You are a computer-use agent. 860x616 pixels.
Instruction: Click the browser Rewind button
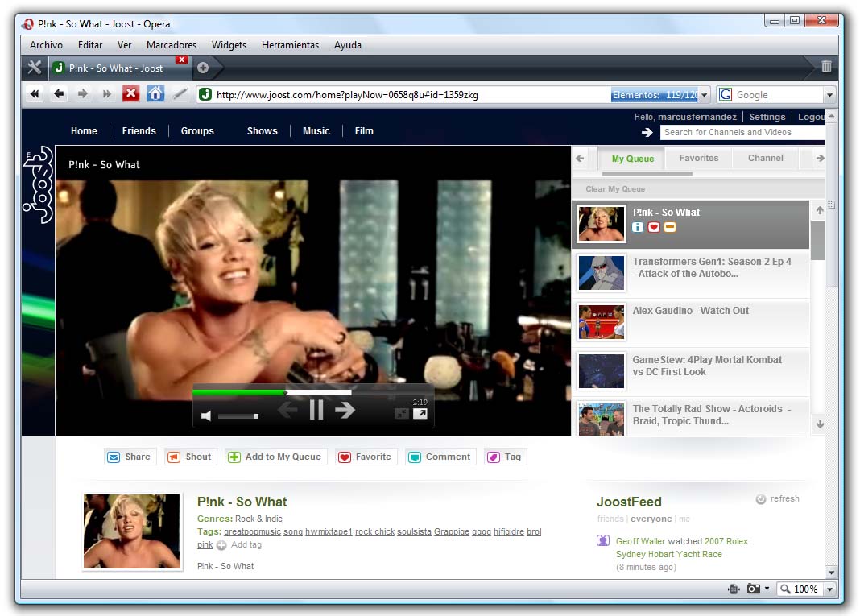(35, 93)
